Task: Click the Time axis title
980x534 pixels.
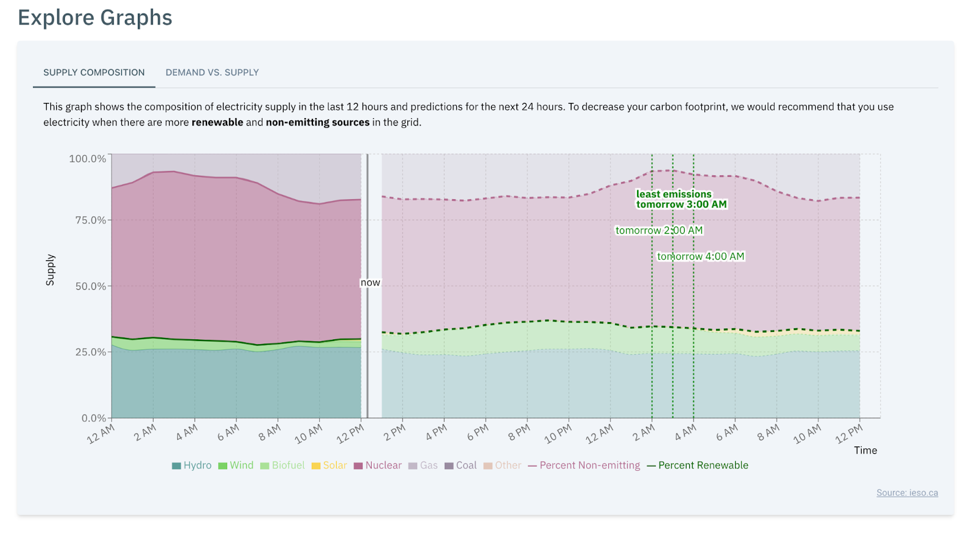Action: [x=865, y=451]
